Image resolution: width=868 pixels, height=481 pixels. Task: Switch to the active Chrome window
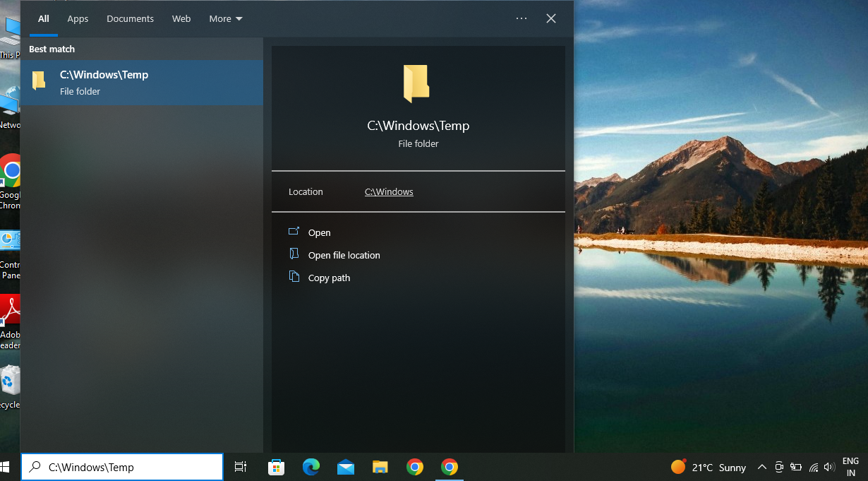pyautogui.click(x=450, y=467)
